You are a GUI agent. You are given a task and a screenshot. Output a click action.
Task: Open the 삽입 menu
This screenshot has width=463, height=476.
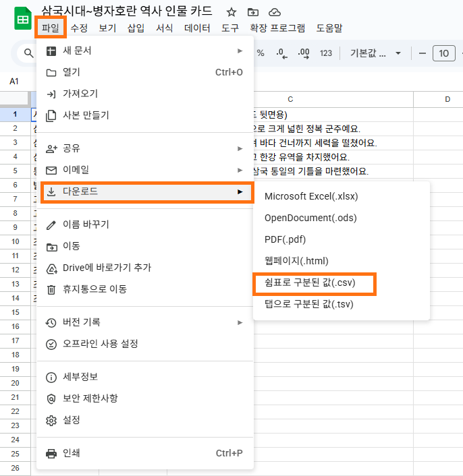pos(136,28)
